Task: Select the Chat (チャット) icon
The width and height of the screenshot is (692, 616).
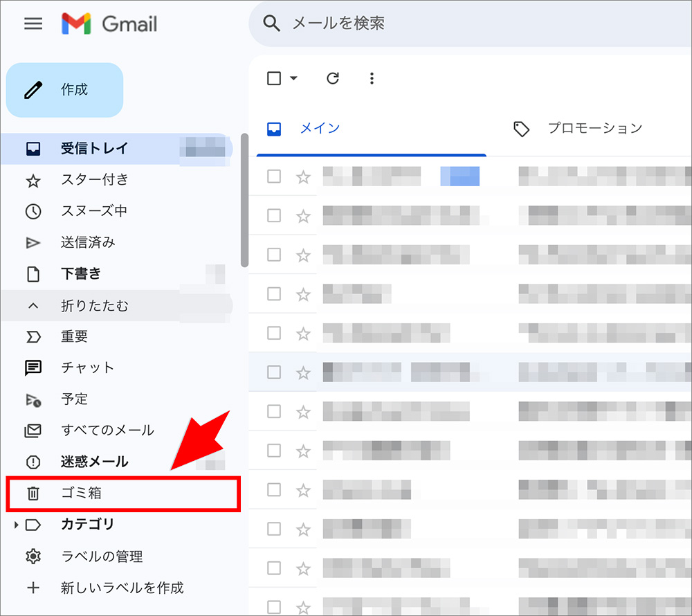Action: point(33,368)
